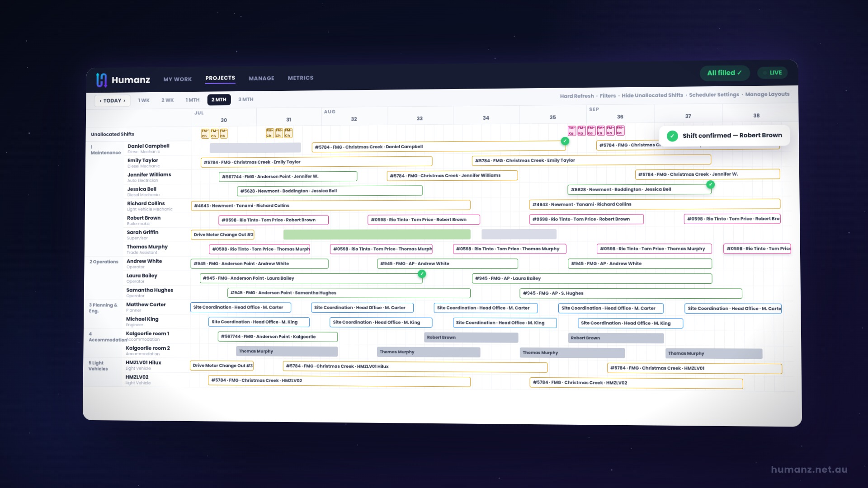Open shift #945 FMG Anderson Point Andrew White
Image resolution: width=868 pixels, height=488 pixels.
coord(259,263)
